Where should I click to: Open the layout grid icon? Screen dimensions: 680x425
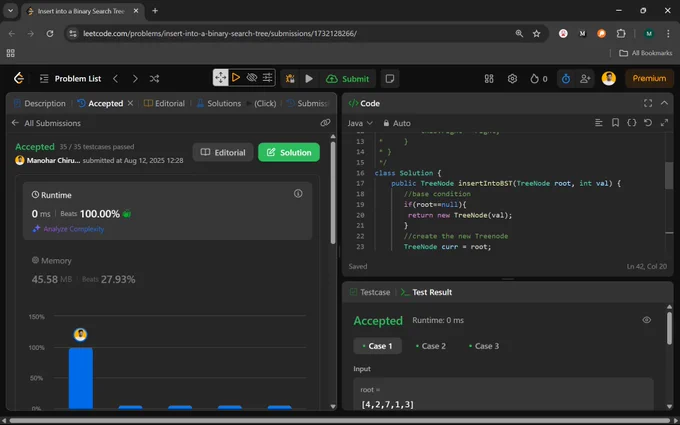[x=489, y=78]
